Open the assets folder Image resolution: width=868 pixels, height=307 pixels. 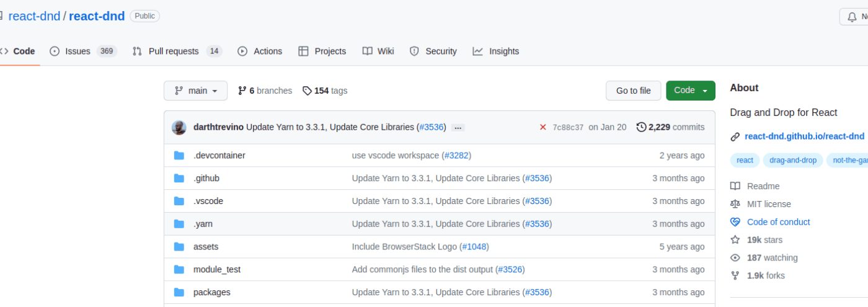pyautogui.click(x=206, y=247)
